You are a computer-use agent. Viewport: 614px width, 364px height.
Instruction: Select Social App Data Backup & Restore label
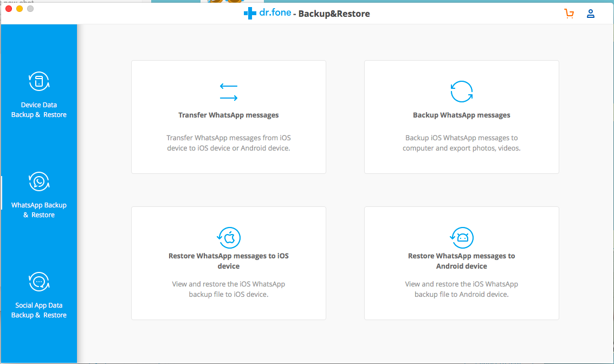point(39,310)
